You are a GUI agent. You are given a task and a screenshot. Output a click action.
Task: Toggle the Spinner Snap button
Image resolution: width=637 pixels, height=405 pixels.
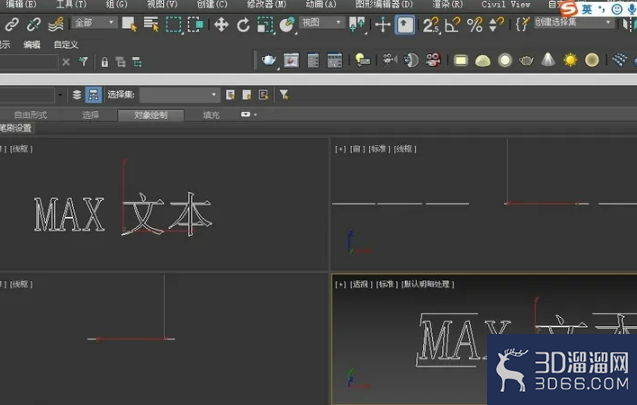tap(496, 25)
